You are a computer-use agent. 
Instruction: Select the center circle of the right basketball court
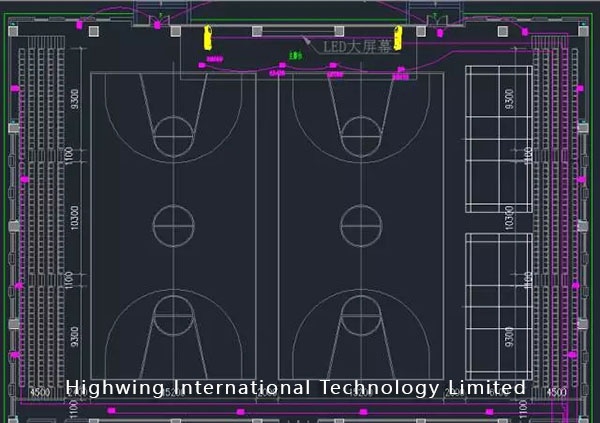pos(361,226)
